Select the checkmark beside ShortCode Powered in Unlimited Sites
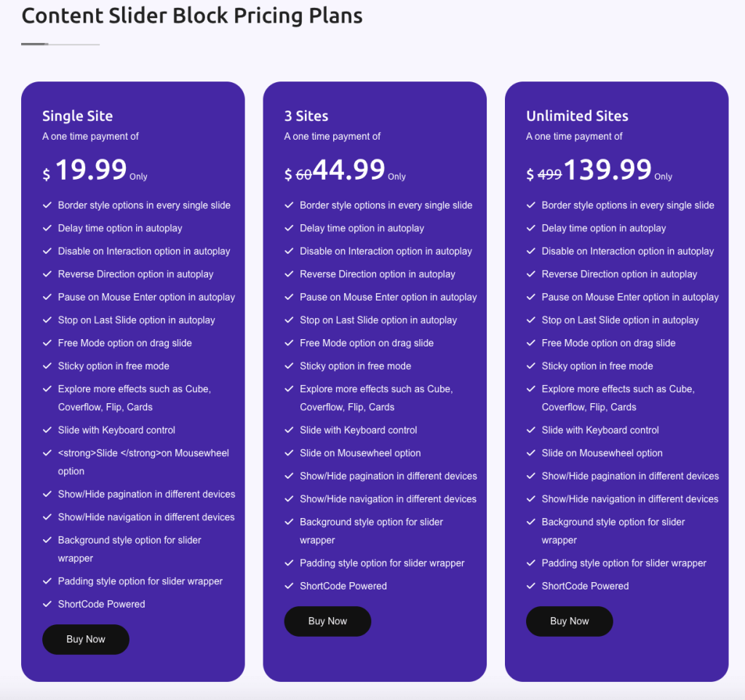This screenshot has width=745, height=700. [x=530, y=586]
